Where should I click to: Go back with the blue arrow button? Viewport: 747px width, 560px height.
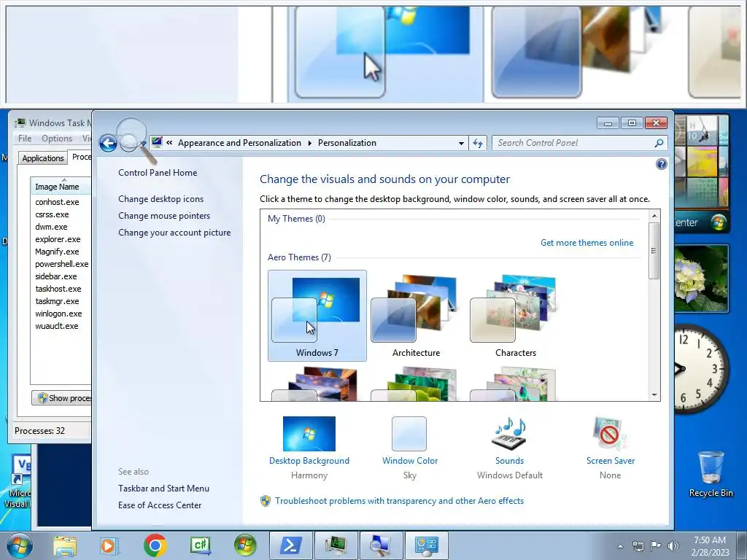tap(108, 143)
